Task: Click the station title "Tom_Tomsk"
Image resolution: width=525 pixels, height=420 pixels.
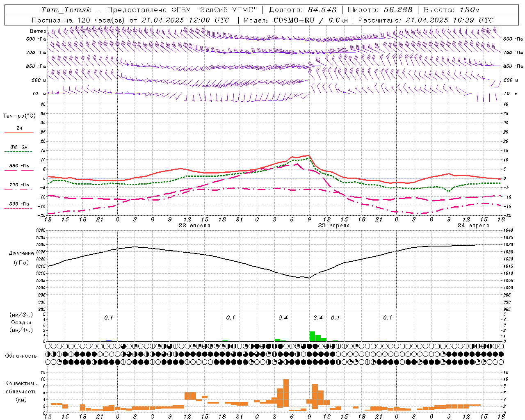Action: point(66,10)
